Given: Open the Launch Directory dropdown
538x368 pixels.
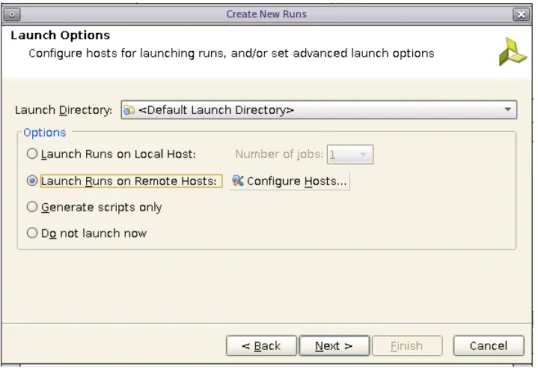Looking at the screenshot, I should point(318,110).
